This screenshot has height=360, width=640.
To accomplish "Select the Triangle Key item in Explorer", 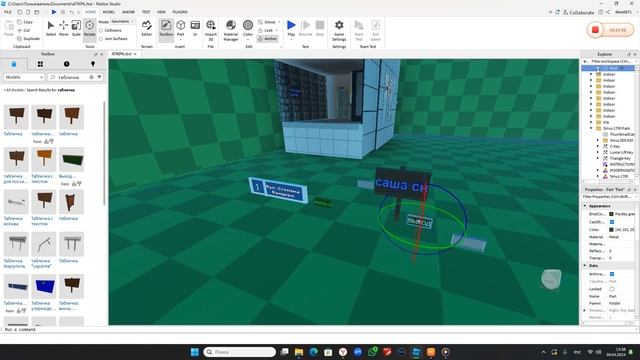I will 620,158.
